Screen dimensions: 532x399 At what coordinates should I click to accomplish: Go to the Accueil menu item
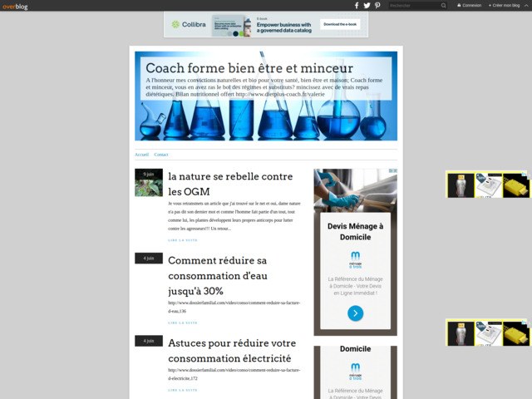[141, 155]
